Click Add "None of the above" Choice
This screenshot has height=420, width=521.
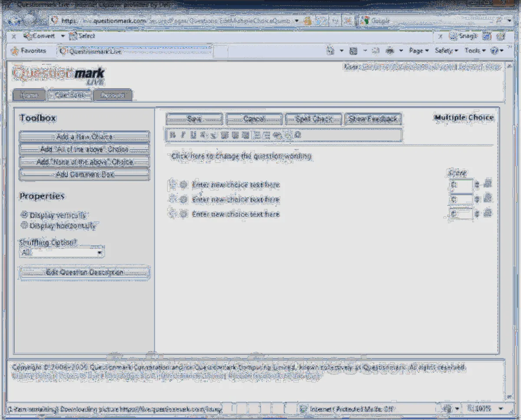click(84, 162)
